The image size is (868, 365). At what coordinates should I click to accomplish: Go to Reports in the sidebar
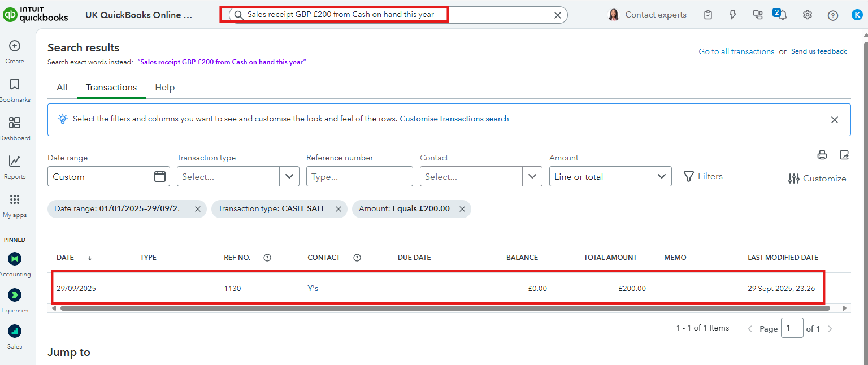pos(15,162)
